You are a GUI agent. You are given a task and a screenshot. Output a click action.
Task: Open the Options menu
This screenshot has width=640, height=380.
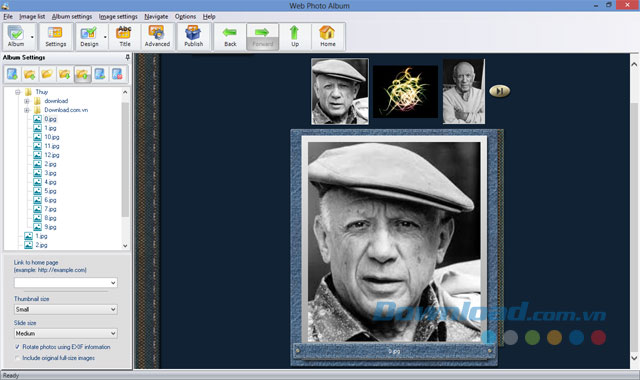tap(185, 16)
